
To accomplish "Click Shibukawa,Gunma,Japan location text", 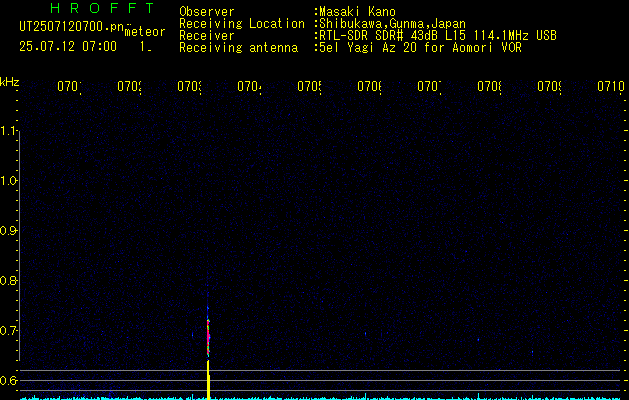I will coord(392,24).
